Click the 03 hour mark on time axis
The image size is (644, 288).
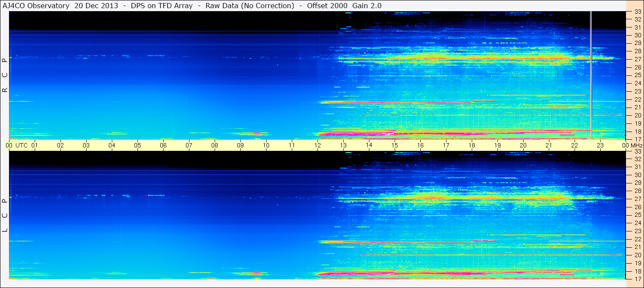[86, 145]
